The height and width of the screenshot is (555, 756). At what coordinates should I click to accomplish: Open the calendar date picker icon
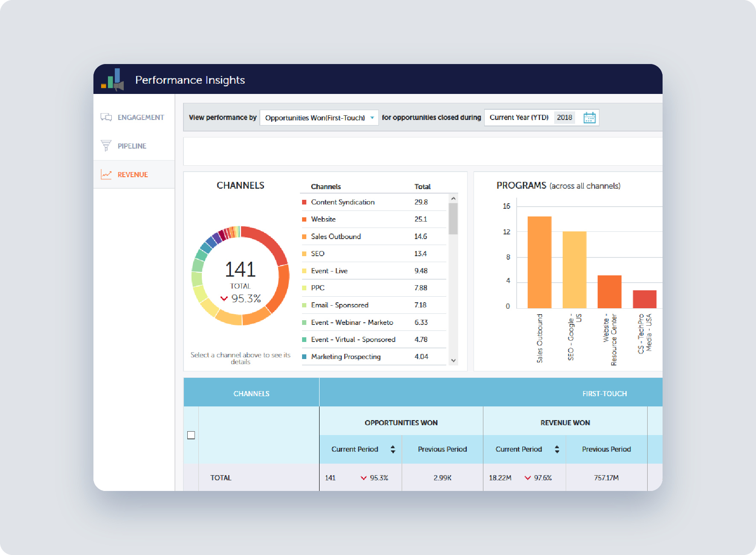point(590,117)
